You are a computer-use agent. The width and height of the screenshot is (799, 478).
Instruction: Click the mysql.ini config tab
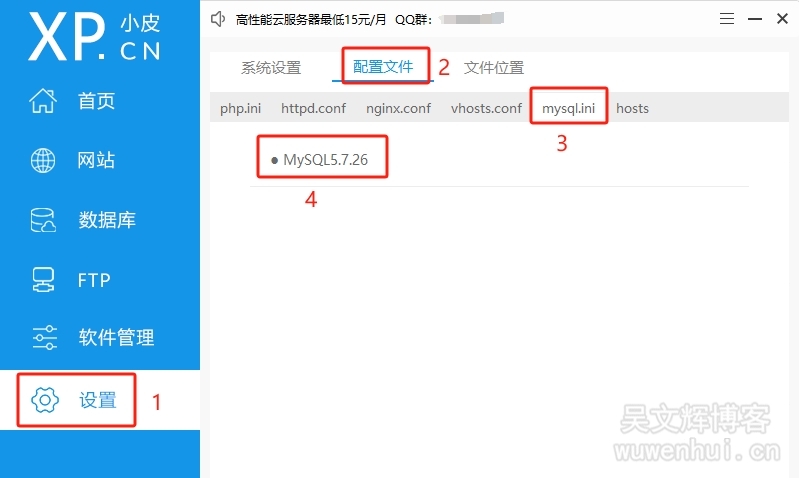pos(569,108)
